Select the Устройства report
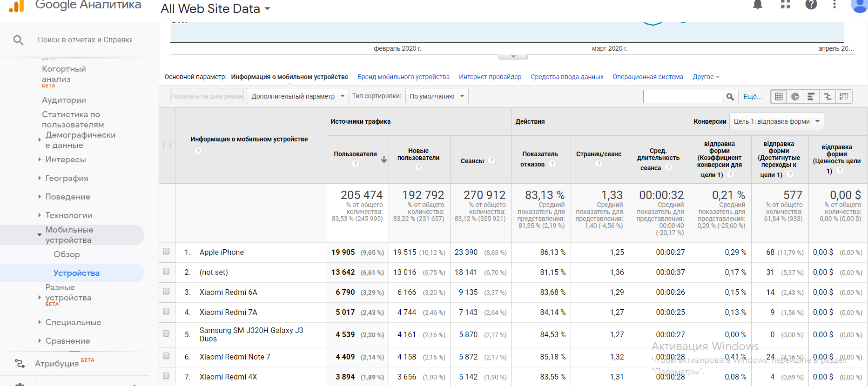868x386 pixels. 76,273
